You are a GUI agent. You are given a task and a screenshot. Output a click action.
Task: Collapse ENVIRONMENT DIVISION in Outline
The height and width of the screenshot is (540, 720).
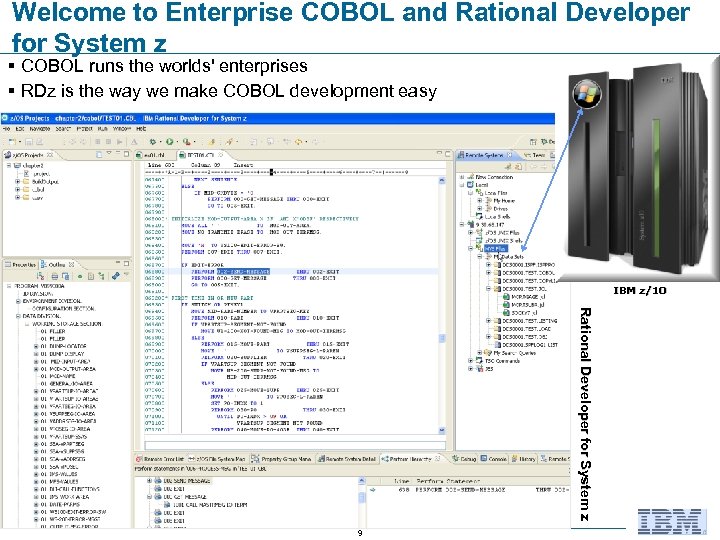[17, 301]
